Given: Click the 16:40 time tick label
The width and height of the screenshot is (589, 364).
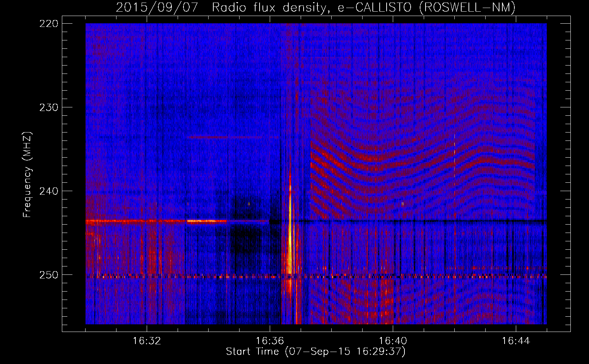Looking at the screenshot, I should (x=393, y=341).
